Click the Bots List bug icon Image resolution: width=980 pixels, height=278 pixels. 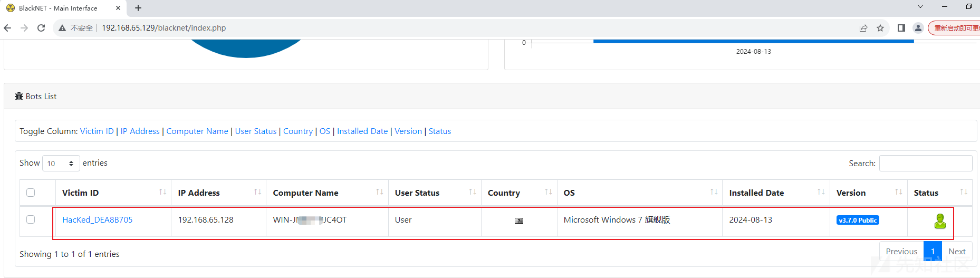coord(19,96)
